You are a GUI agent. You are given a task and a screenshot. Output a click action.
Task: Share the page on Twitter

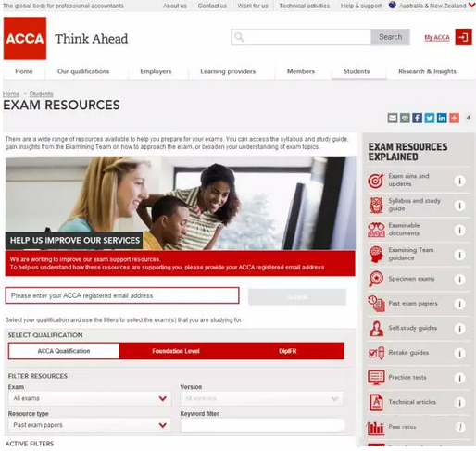point(430,118)
